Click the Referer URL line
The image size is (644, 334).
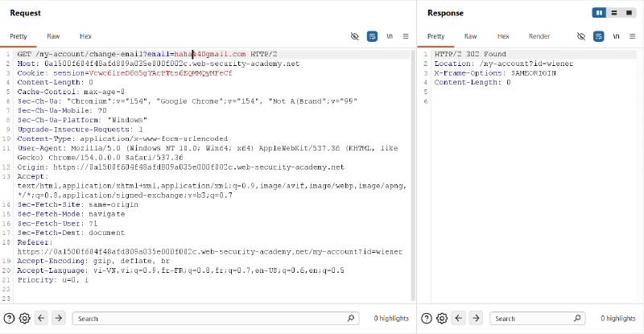click(x=210, y=252)
